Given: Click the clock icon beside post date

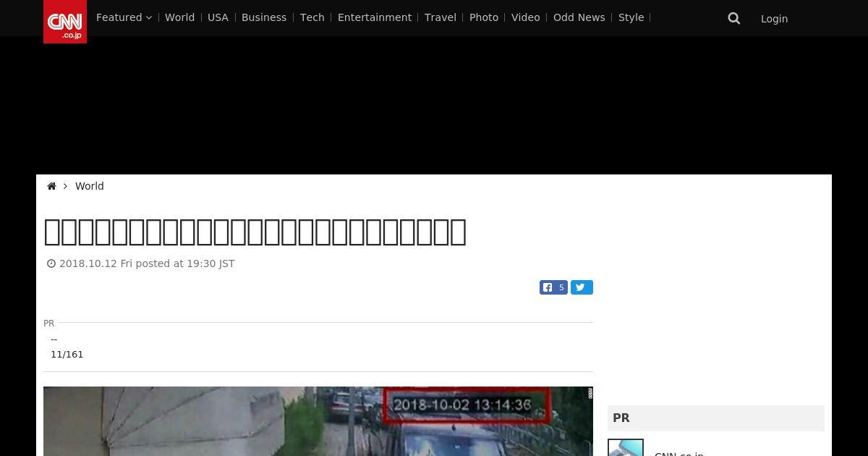Looking at the screenshot, I should point(51,263).
